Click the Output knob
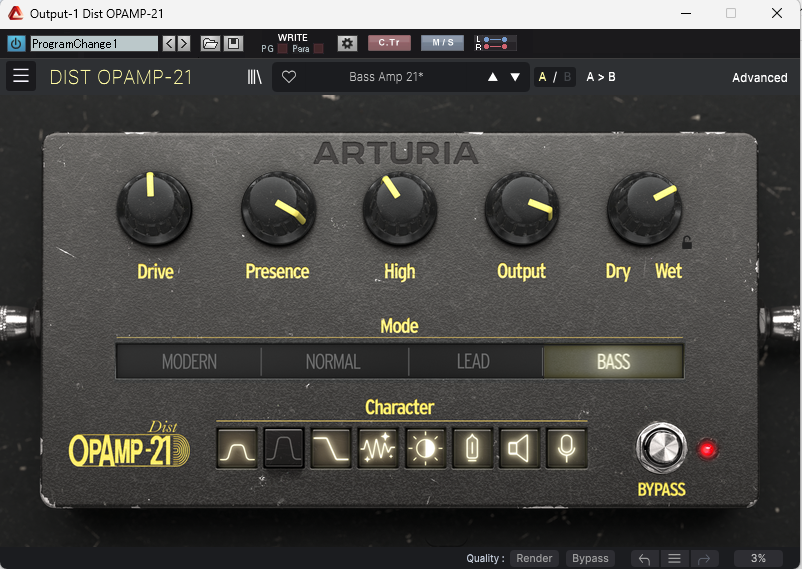Image resolution: width=802 pixels, height=569 pixels. [522, 208]
